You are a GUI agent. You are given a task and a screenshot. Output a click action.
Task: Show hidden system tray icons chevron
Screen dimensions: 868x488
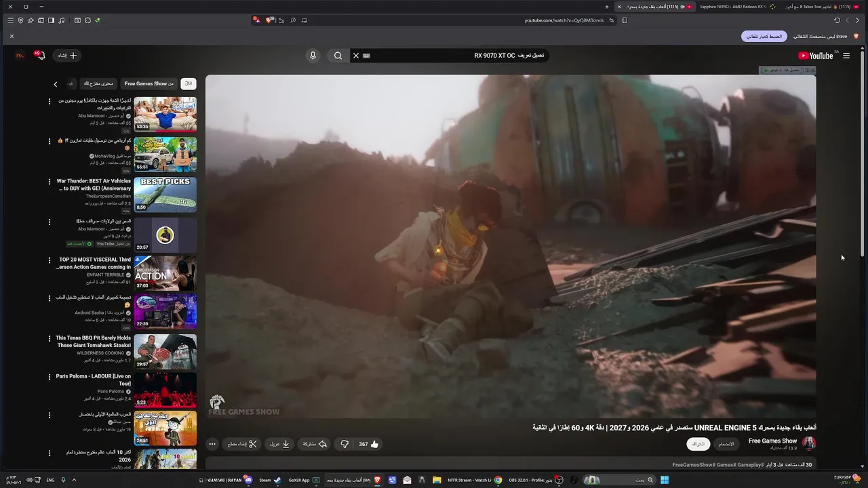pos(74,480)
